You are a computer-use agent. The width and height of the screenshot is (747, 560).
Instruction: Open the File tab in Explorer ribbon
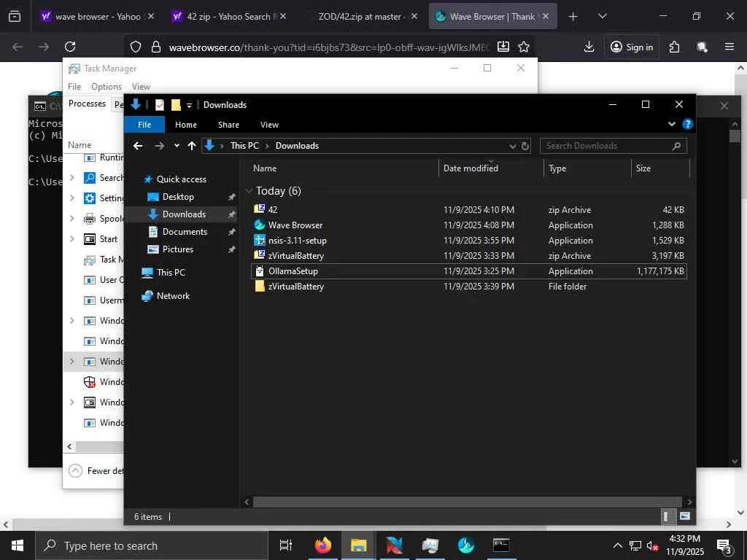(x=144, y=125)
